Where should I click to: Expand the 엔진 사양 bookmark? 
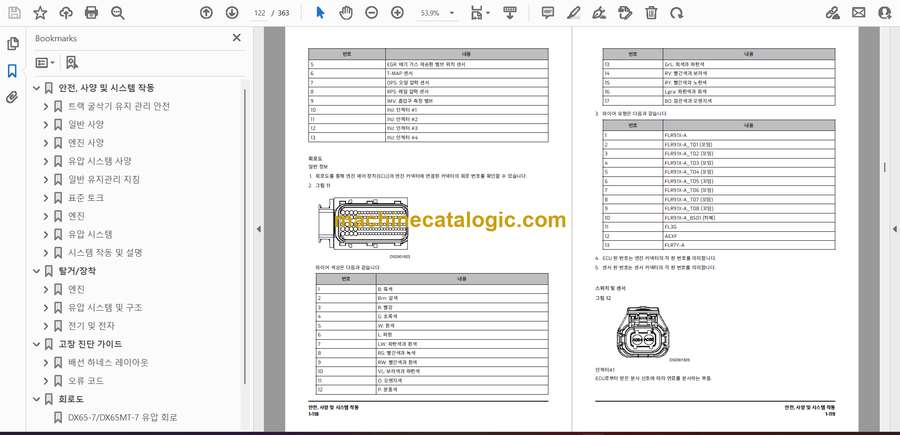point(46,143)
